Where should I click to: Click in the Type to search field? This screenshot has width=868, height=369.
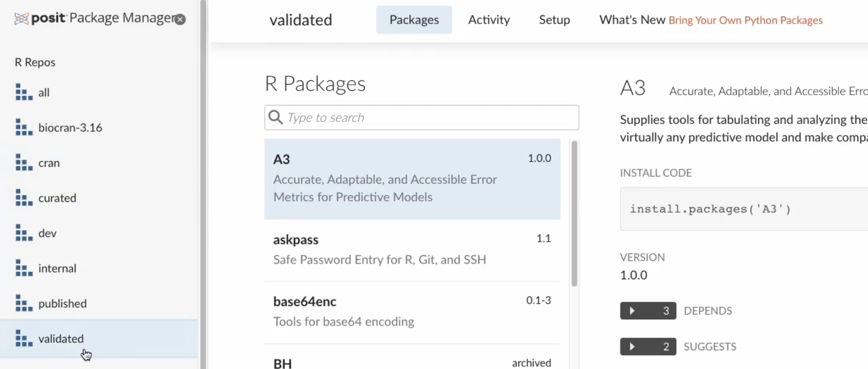click(x=429, y=117)
